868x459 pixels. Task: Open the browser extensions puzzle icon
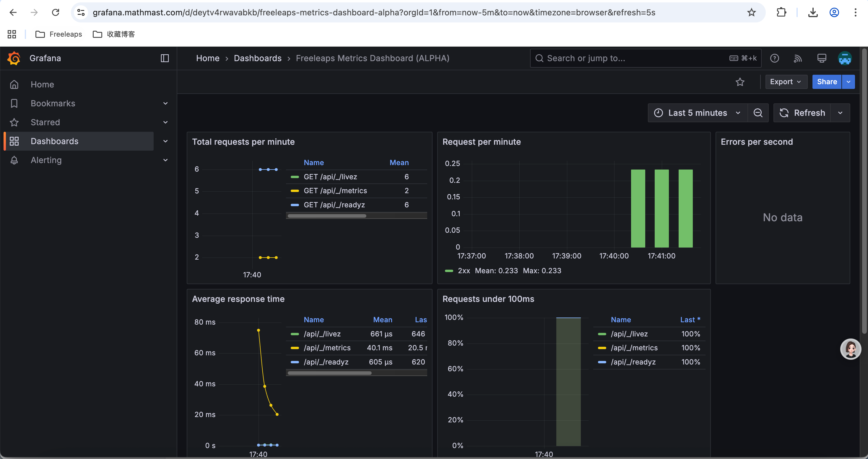(x=781, y=12)
